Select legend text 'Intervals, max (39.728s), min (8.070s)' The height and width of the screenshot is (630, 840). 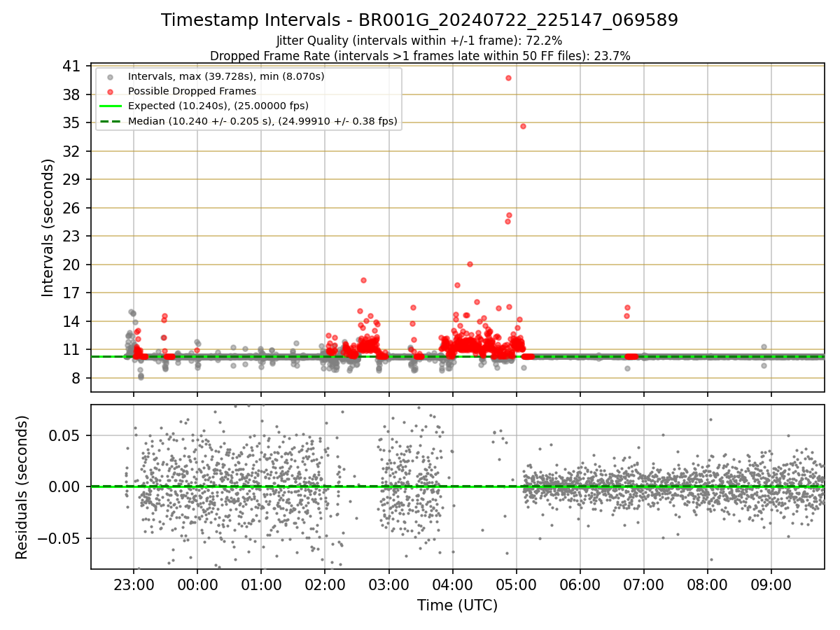(x=226, y=76)
